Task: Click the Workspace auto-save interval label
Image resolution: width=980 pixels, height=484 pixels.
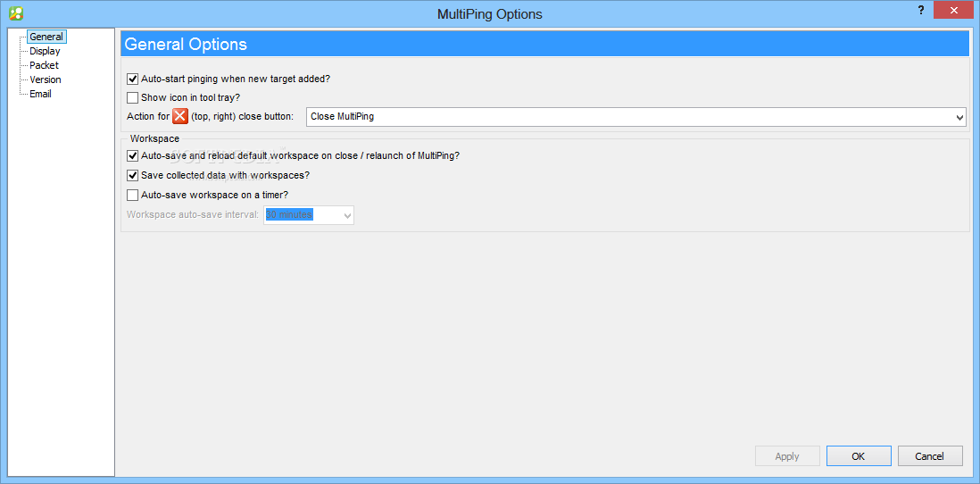Action: click(193, 214)
